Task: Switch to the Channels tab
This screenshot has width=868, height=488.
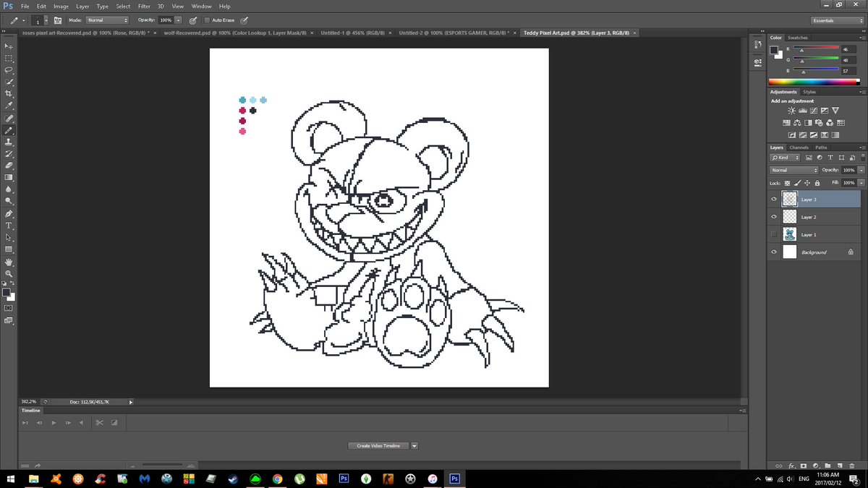Action: 799,147
